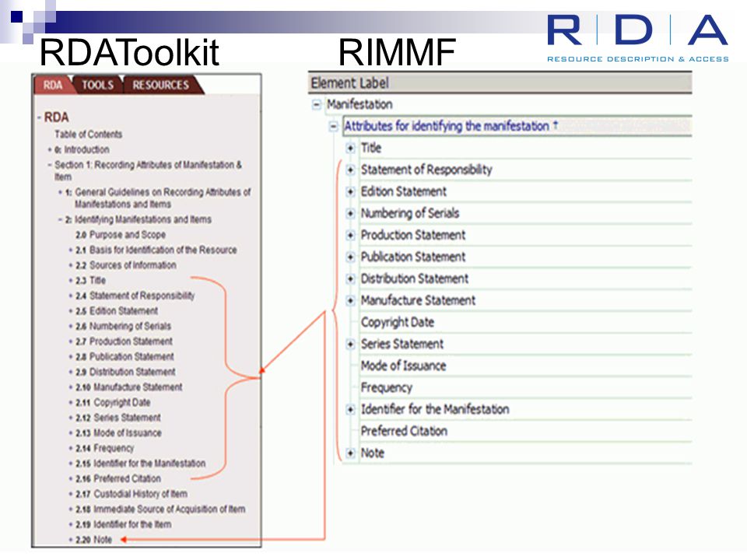
Task: Expand the Manufacture Statement element
Action: (350, 300)
